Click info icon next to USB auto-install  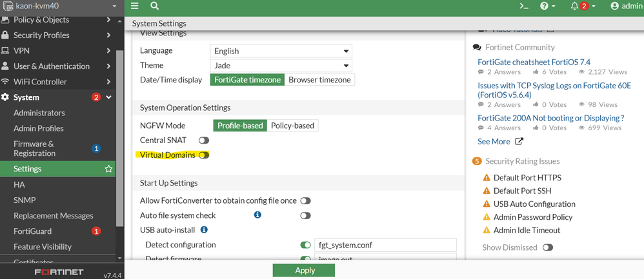coord(204,229)
